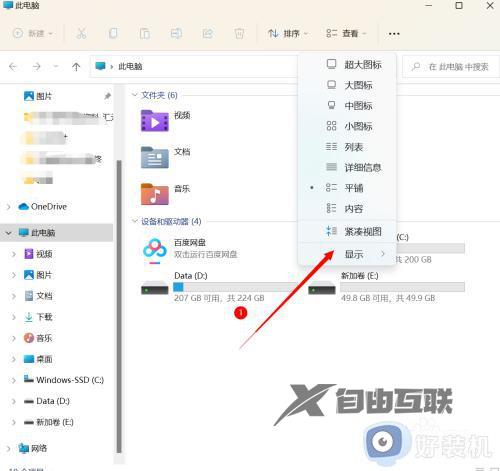This screenshot has width=500, height=471.
Task: Click the sidebar vertical scrollbar
Action: click(119, 306)
